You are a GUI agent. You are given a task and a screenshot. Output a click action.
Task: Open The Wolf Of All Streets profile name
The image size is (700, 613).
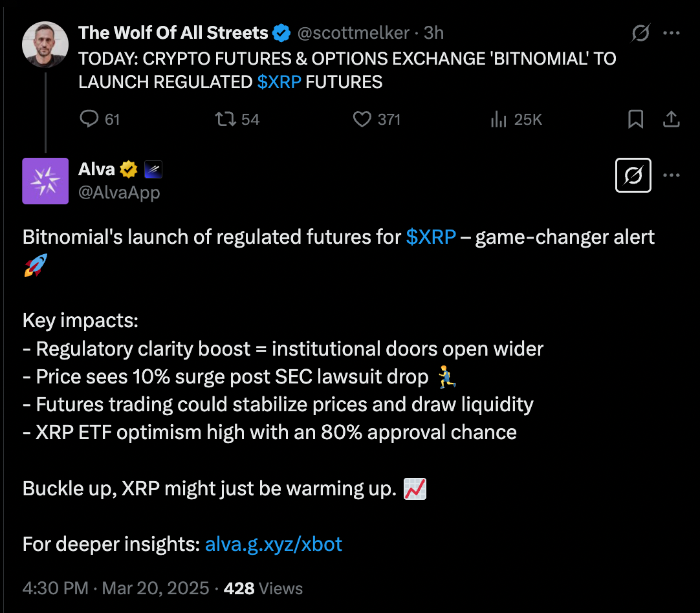[173, 32]
